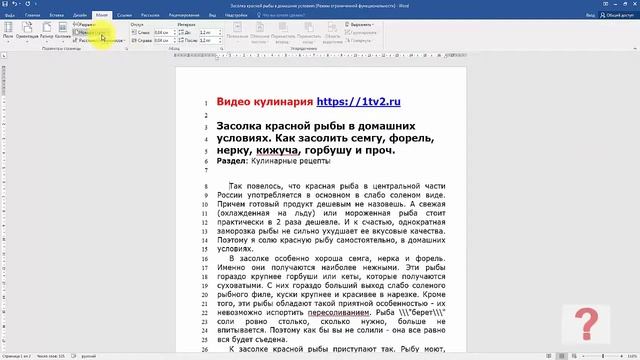The width and height of the screenshot is (640, 360).
Task: Open the Rotate (Повернуть) dropdown
Action: pos(359,40)
